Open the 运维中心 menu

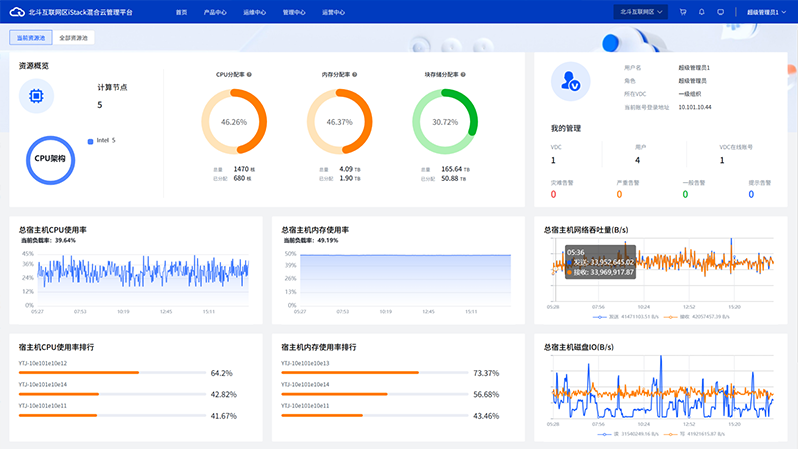pyautogui.click(x=254, y=12)
